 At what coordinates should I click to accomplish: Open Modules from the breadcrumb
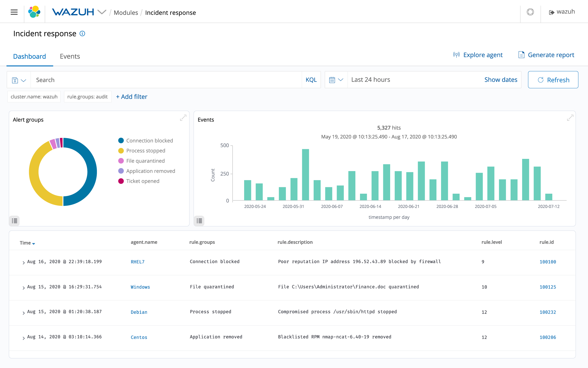(126, 12)
